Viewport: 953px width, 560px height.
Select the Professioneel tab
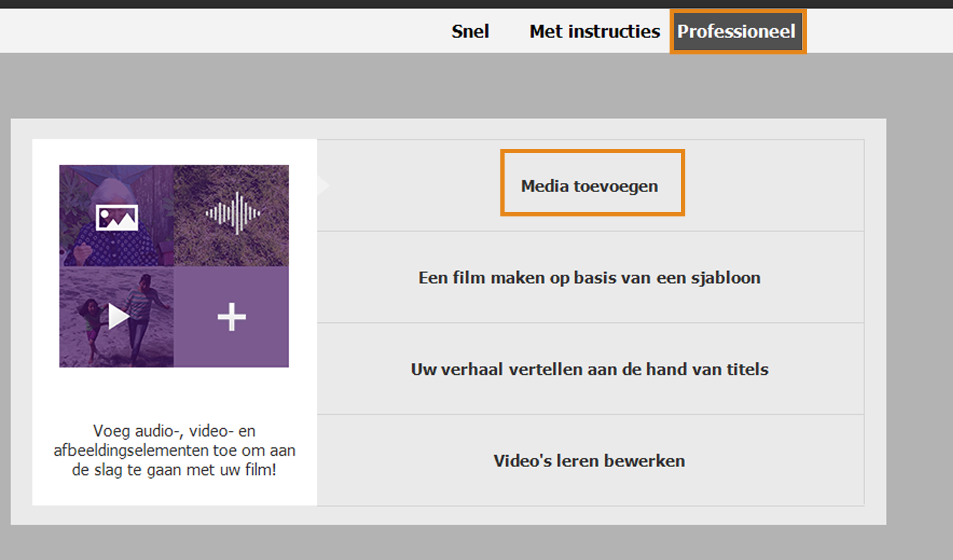(x=737, y=32)
